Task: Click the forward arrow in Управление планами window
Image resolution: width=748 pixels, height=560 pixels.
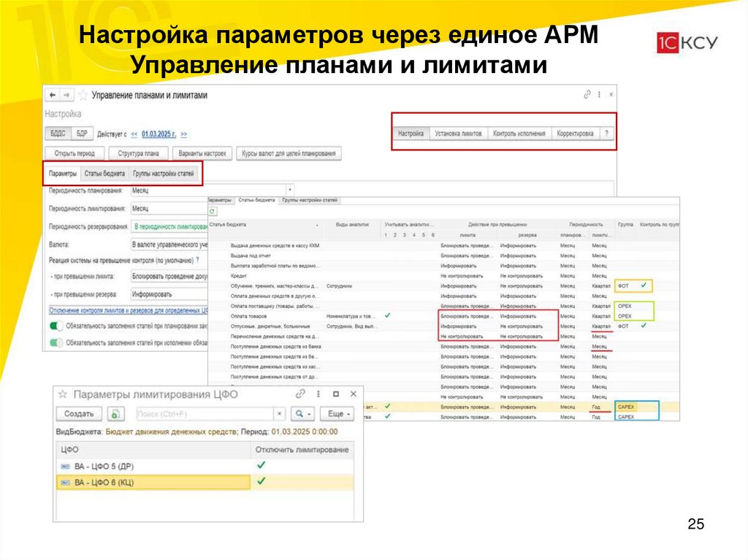Action: pos(66,95)
